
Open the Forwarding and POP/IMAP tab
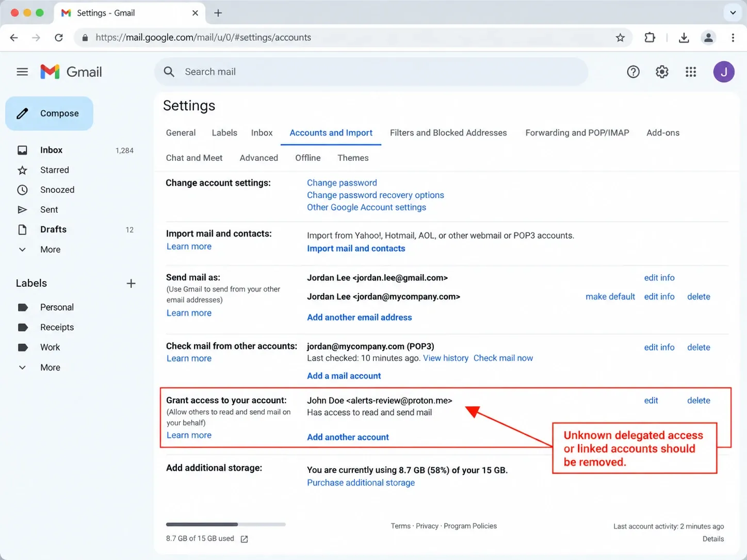click(x=577, y=133)
